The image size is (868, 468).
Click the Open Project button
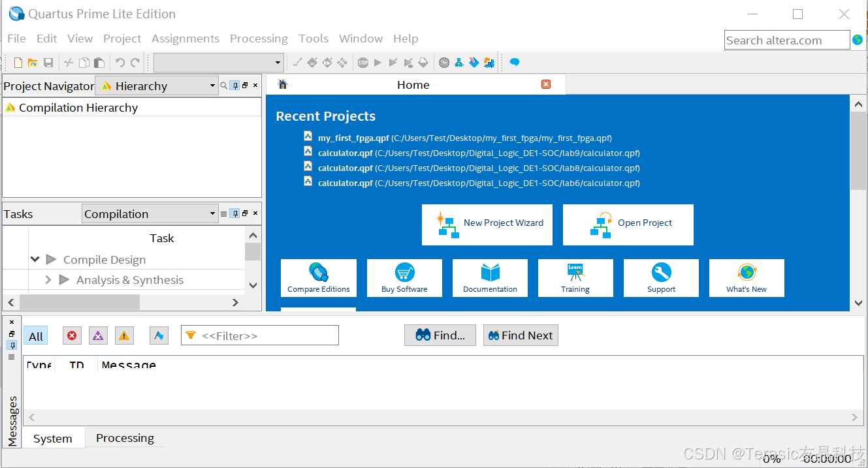click(x=628, y=225)
